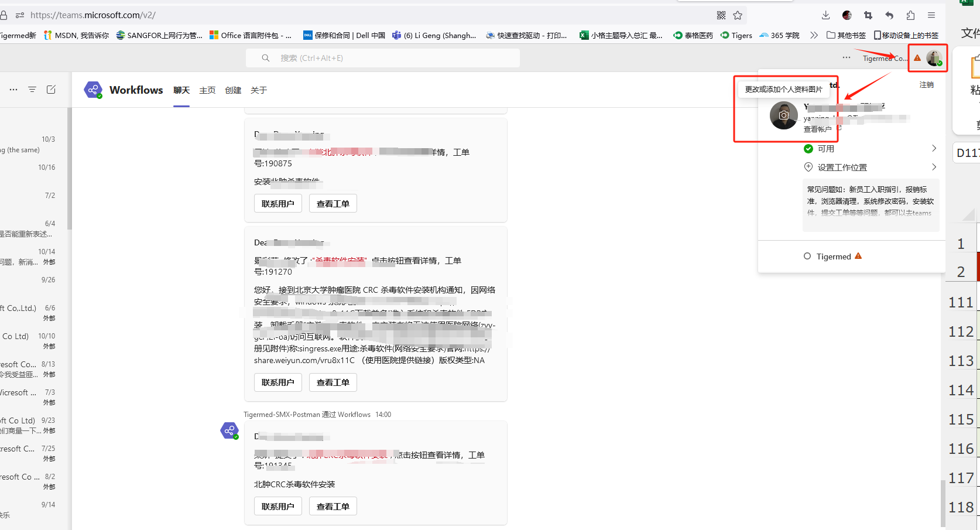Expand the 设置工作位置 work location option
The height and width of the screenshot is (530, 980).
[934, 167]
